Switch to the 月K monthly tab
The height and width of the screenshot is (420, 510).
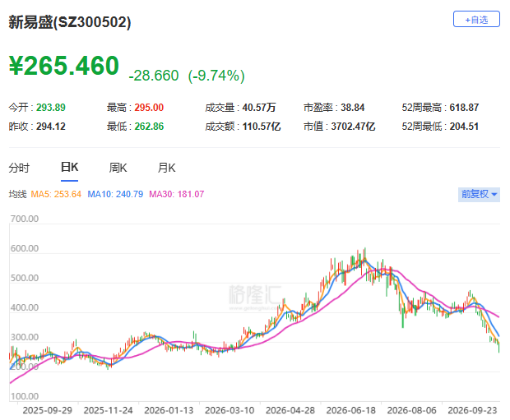point(166,168)
